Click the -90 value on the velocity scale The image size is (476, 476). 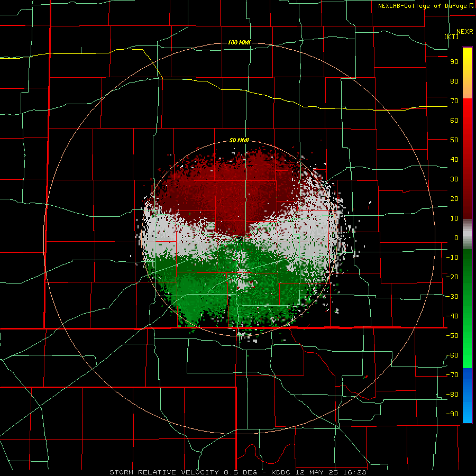pyautogui.click(x=452, y=414)
